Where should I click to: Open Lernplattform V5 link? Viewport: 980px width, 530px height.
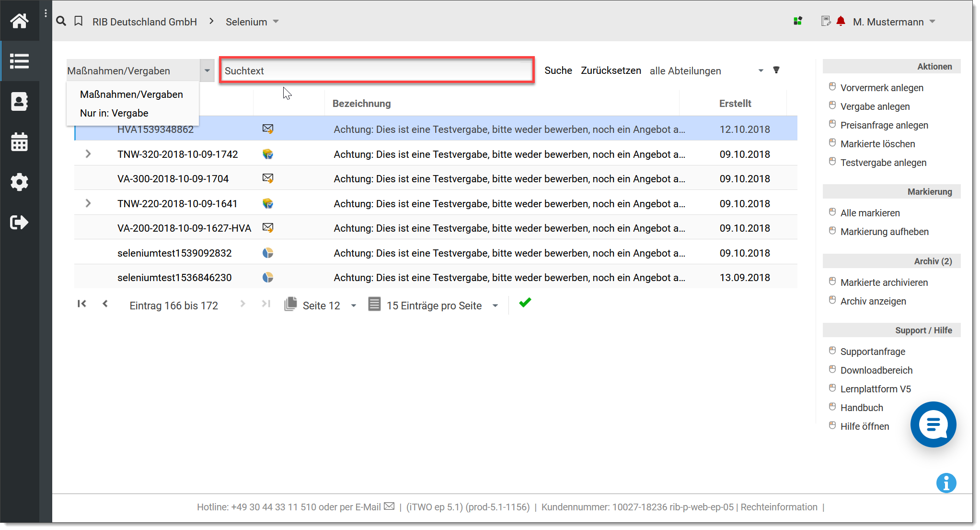click(x=876, y=389)
